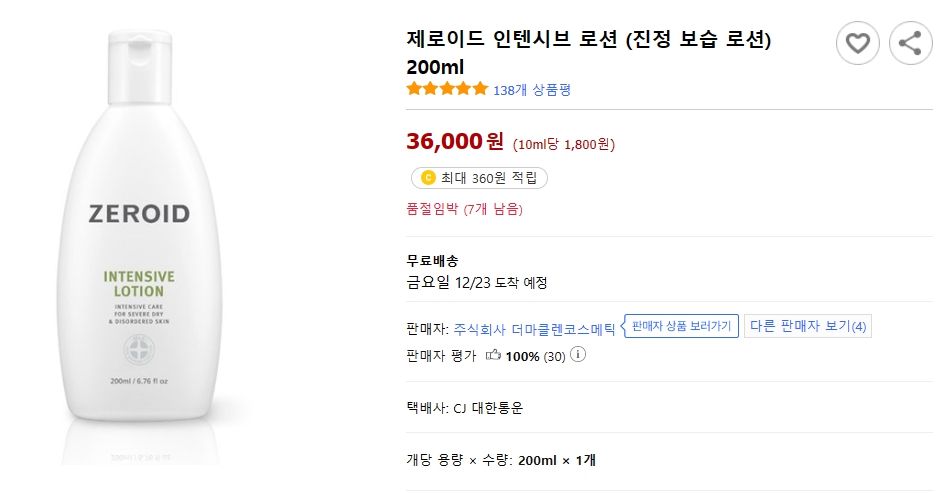Image resolution: width=946 pixels, height=493 pixels.
Task: Expand 다른 판매자 보기(4) sellers list
Action: coord(808,326)
